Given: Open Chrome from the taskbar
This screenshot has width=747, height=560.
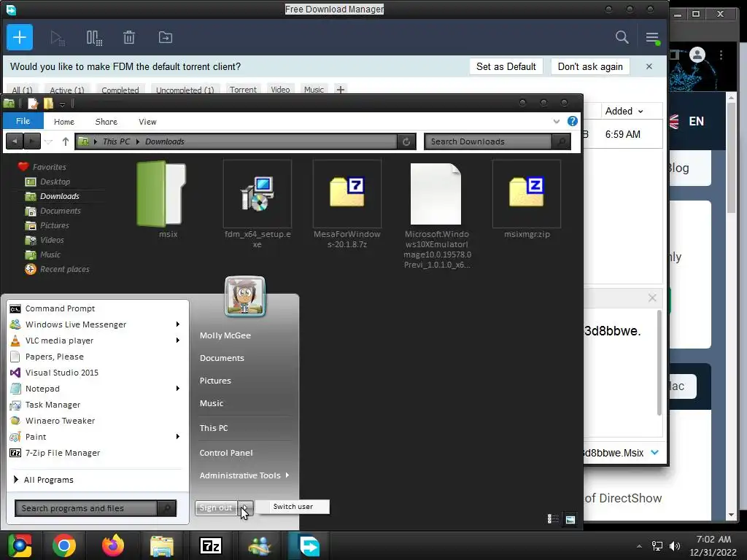Looking at the screenshot, I should tap(64, 545).
